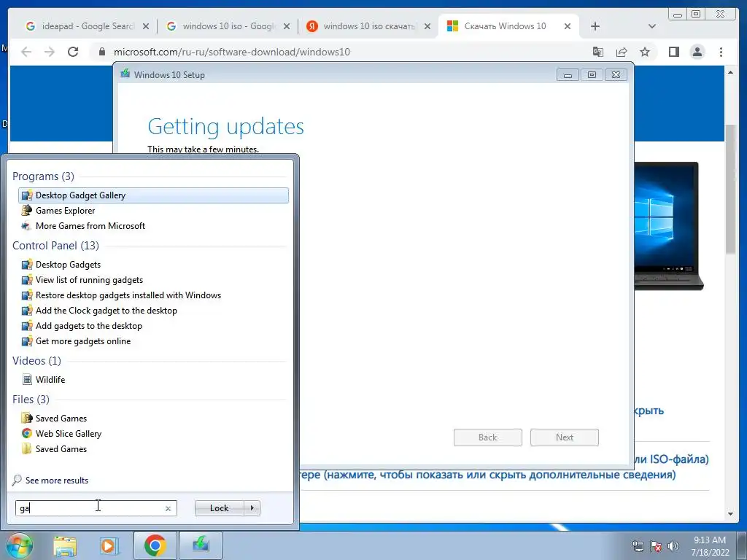Click the page scrollbar down arrow
This screenshot has height=560, width=747.
730,514
